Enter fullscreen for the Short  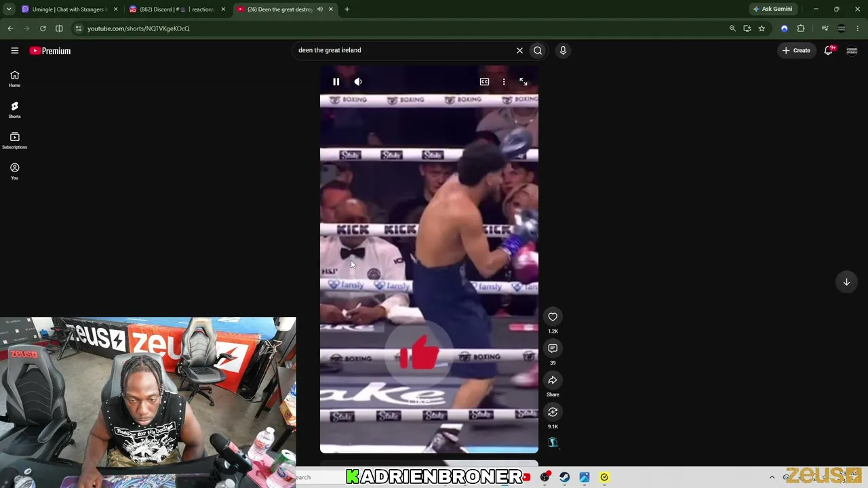524,82
